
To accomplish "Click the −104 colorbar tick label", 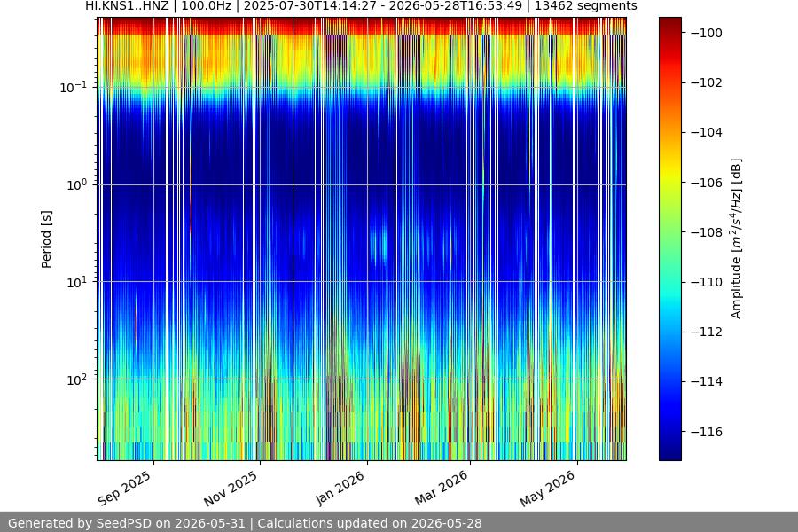I will [x=707, y=132].
